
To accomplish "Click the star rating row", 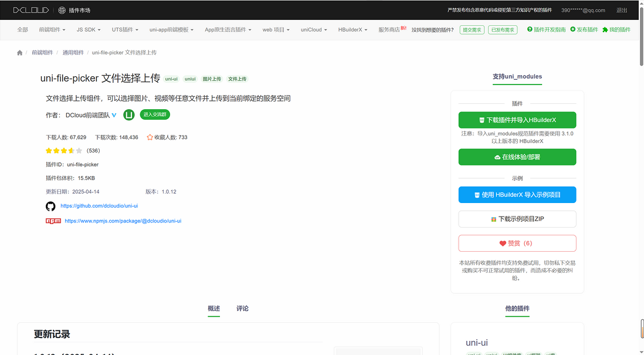I will (64, 151).
